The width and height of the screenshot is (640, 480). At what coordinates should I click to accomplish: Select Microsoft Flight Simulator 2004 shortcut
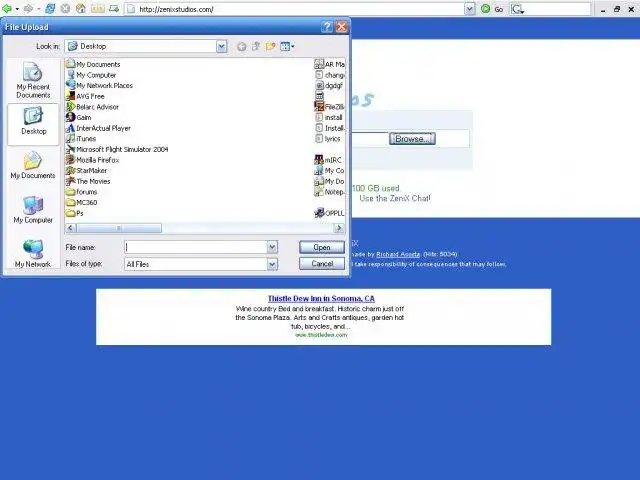[117, 149]
